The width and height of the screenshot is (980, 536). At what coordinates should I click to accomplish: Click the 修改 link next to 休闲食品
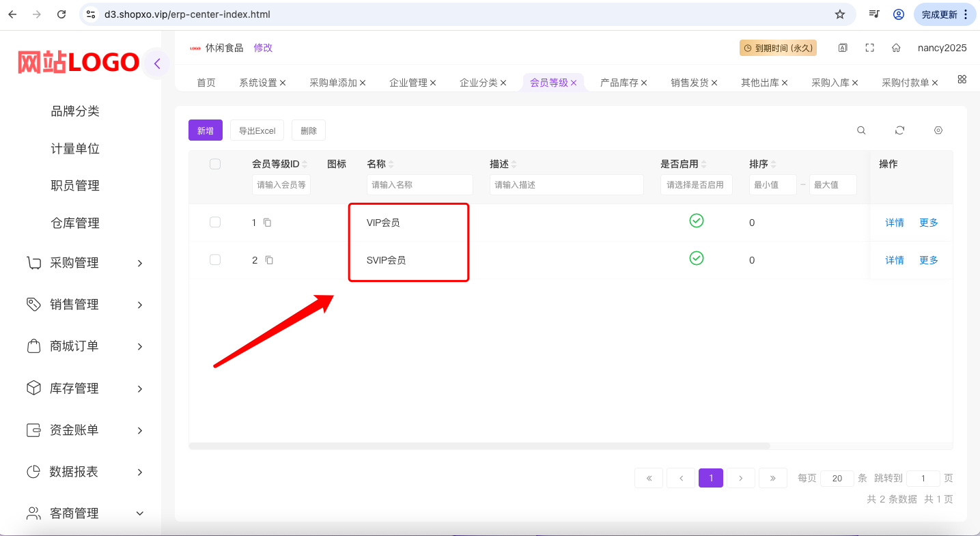tap(263, 48)
